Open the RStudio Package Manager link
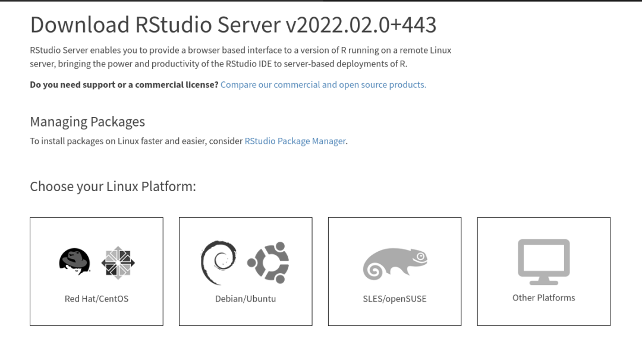Viewport: 642px width, 364px height. [x=295, y=141]
